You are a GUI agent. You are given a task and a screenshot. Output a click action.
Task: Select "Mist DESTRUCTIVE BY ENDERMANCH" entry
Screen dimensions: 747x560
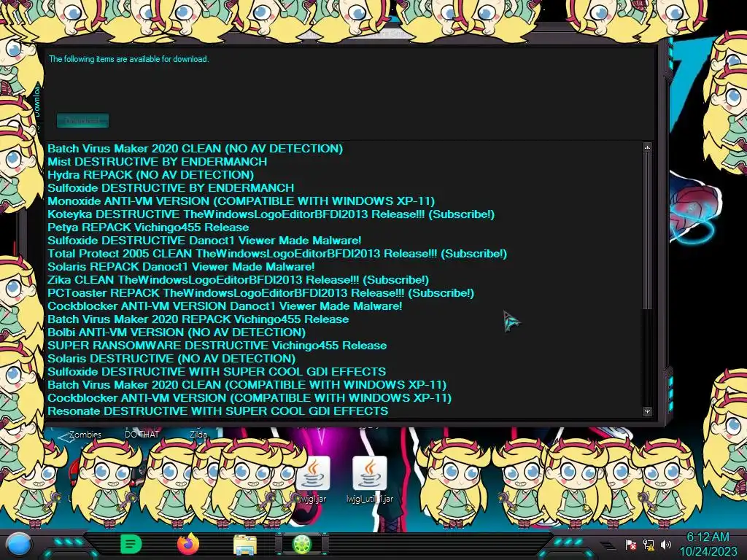[x=158, y=162]
